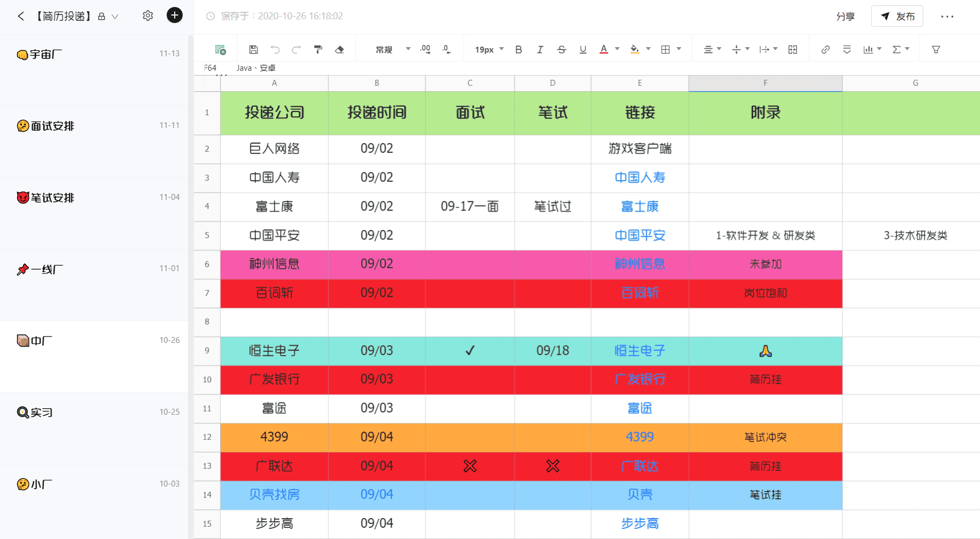Viewport: 980px width, 539px height.
Task: Select the 一线厂 sidebar item
Action: pyautogui.click(x=47, y=269)
